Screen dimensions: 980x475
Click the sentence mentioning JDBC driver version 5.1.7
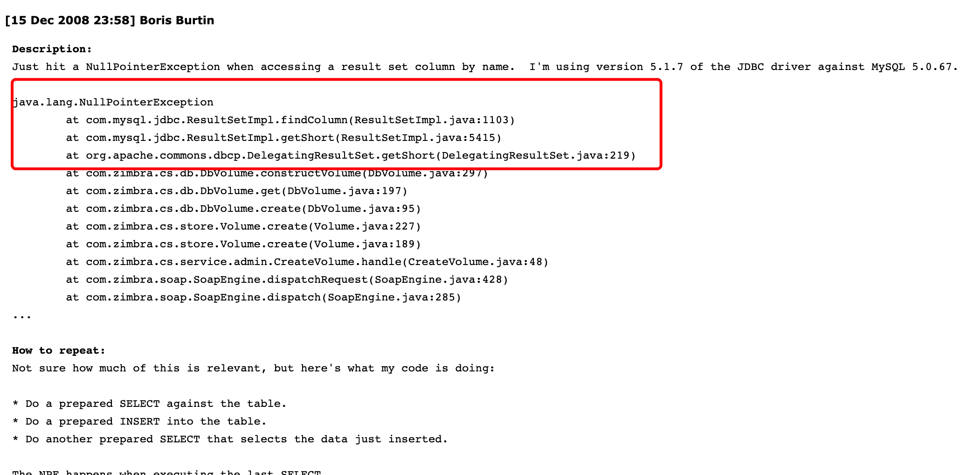click(744, 67)
